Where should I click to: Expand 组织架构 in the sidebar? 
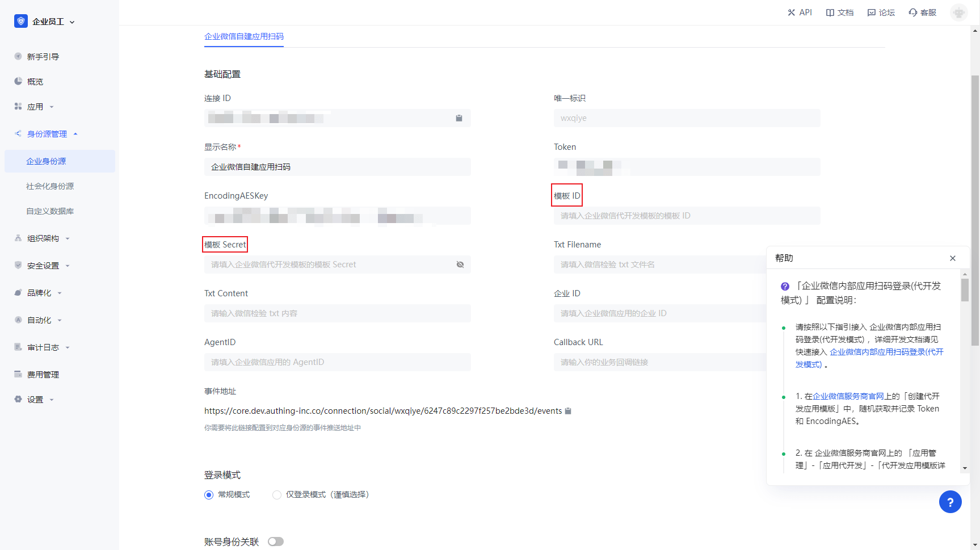[x=43, y=238]
